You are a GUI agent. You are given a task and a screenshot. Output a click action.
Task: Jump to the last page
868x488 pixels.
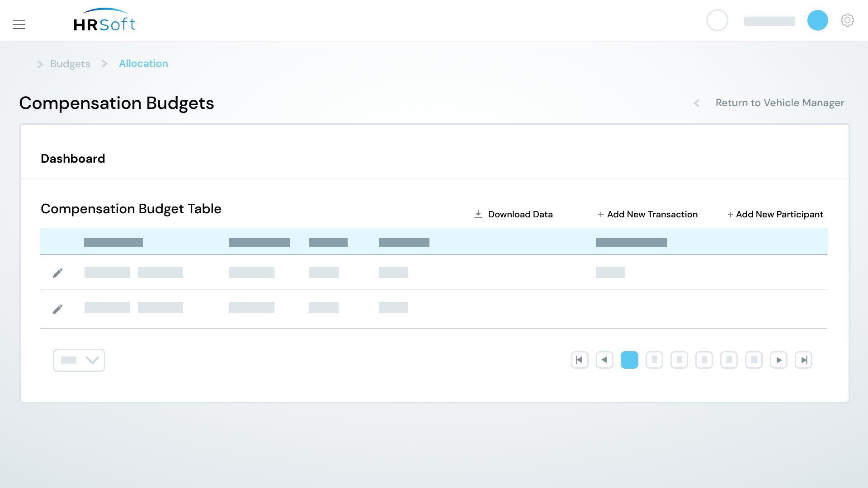click(x=803, y=360)
